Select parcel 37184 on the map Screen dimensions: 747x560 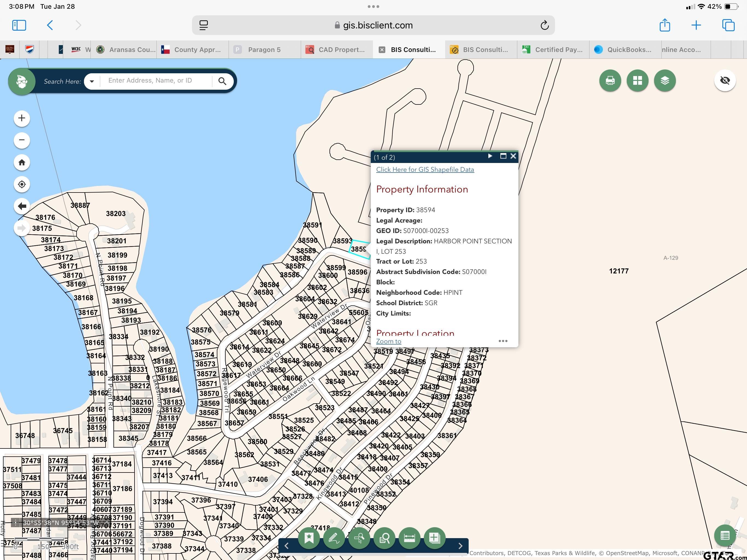(x=122, y=464)
